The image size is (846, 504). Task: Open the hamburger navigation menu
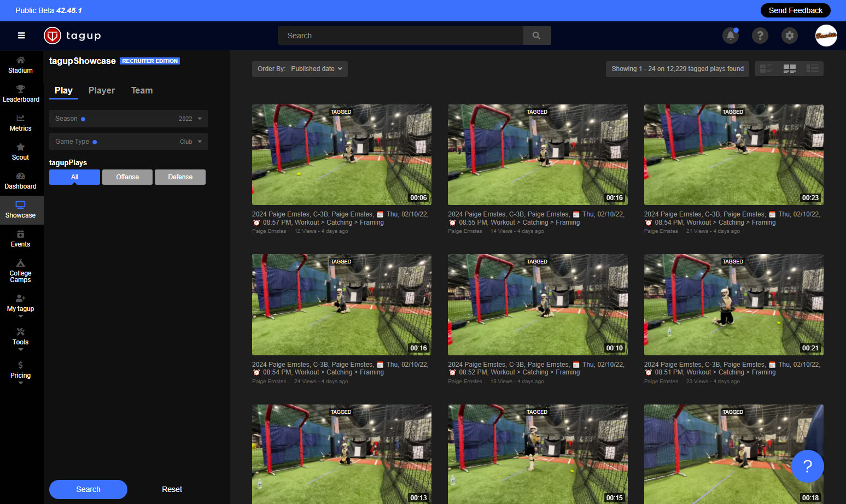click(x=21, y=36)
